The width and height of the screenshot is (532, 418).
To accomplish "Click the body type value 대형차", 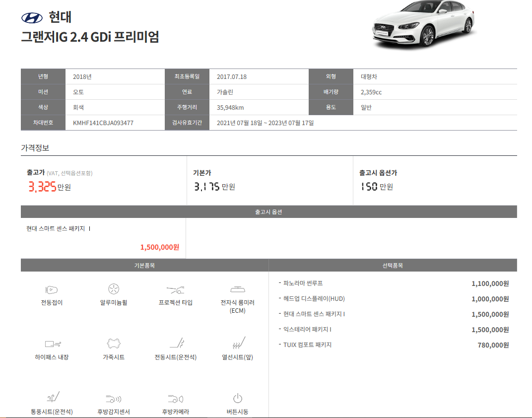I will coord(369,76).
